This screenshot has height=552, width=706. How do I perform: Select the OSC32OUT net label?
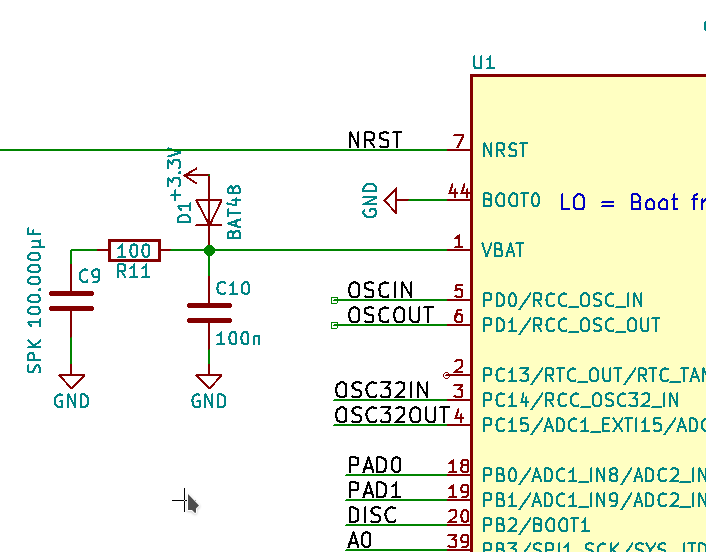click(392, 415)
